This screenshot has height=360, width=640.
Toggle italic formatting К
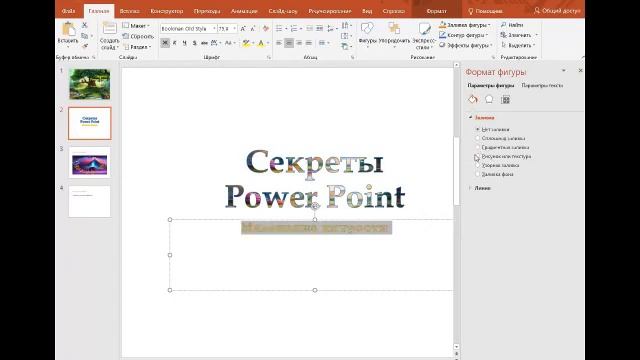point(175,43)
